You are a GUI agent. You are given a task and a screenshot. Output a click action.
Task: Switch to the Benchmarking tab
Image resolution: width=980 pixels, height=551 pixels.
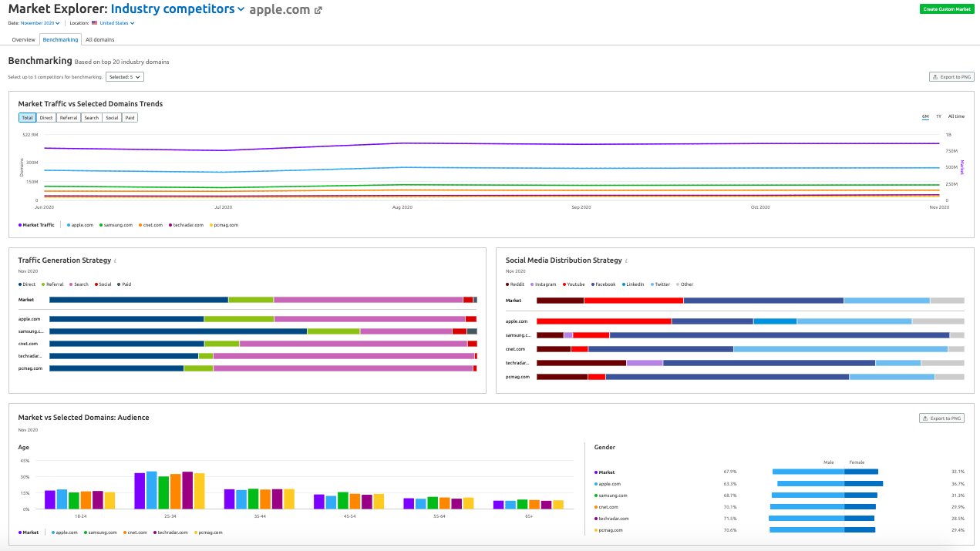60,39
